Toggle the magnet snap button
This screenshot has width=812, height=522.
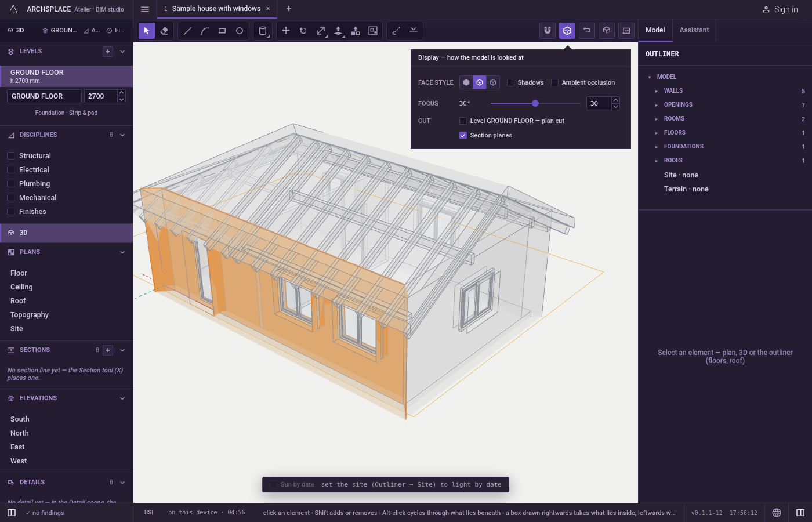(x=548, y=31)
